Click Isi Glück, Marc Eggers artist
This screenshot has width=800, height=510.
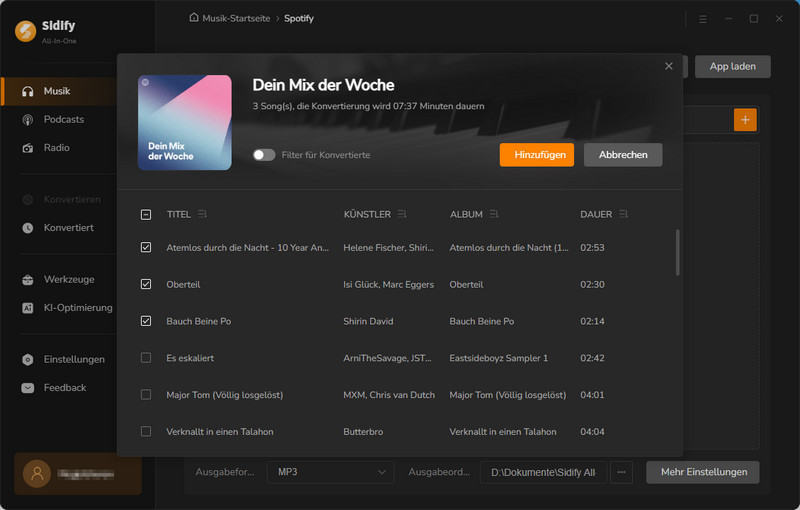[388, 285]
